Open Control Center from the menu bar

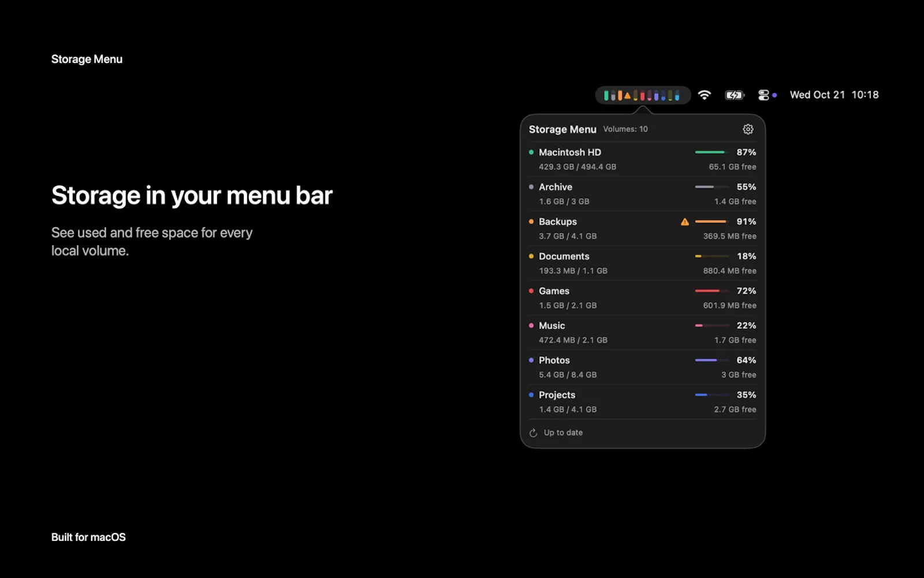click(763, 95)
